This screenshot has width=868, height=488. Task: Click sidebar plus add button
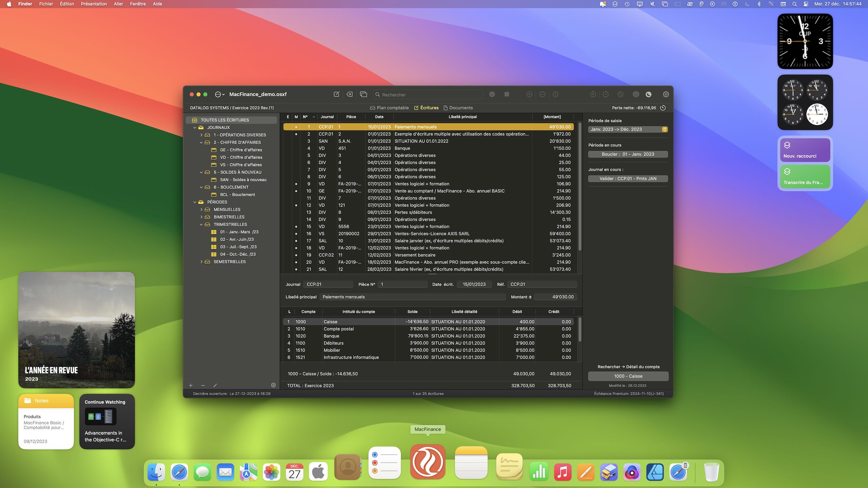(191, 385)
